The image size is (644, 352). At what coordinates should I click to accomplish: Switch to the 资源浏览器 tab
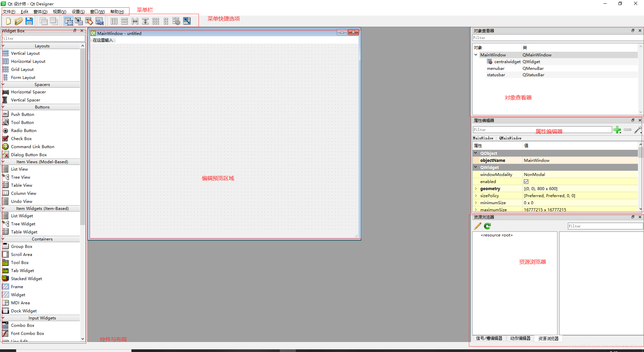tap(548, 339)
